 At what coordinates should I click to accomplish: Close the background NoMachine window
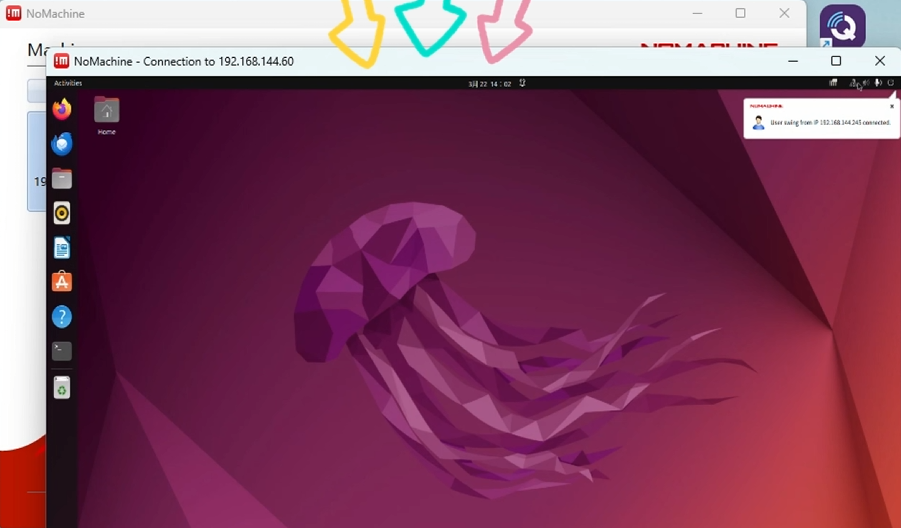[784, 13]
